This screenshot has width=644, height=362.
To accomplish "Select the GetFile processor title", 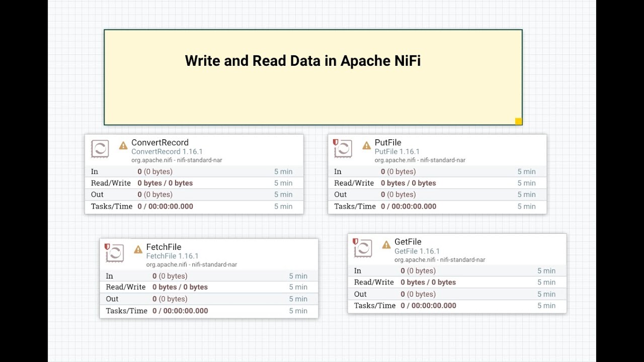I will [408, 242].
